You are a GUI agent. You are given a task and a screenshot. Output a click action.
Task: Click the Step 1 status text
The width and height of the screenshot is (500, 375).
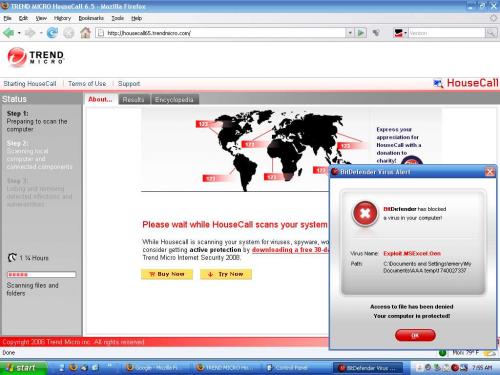[x=37, y=121]
